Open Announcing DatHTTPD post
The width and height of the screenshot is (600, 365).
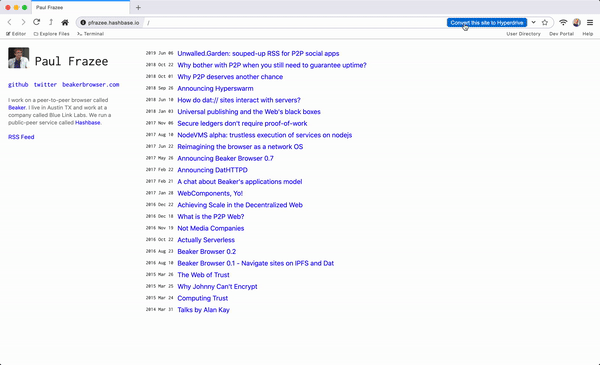click(212, 170)
